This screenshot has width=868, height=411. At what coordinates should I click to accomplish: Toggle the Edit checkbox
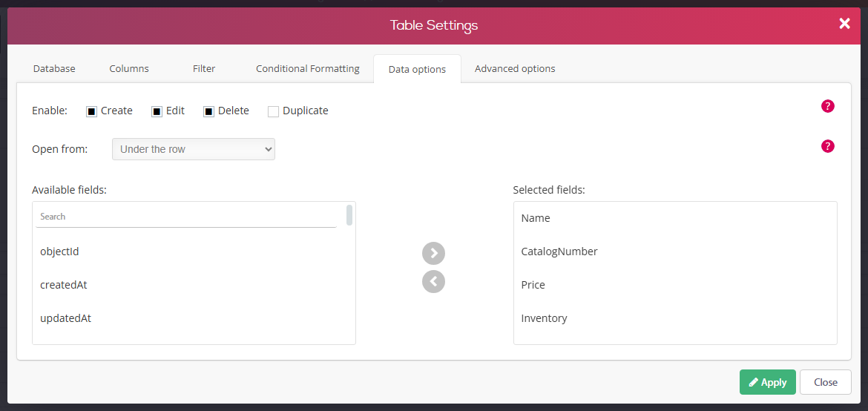157,111
